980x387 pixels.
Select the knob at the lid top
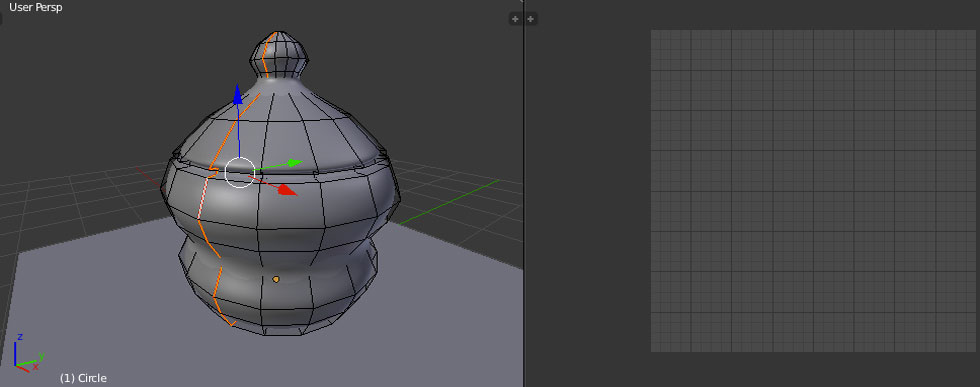click(279, 54)
